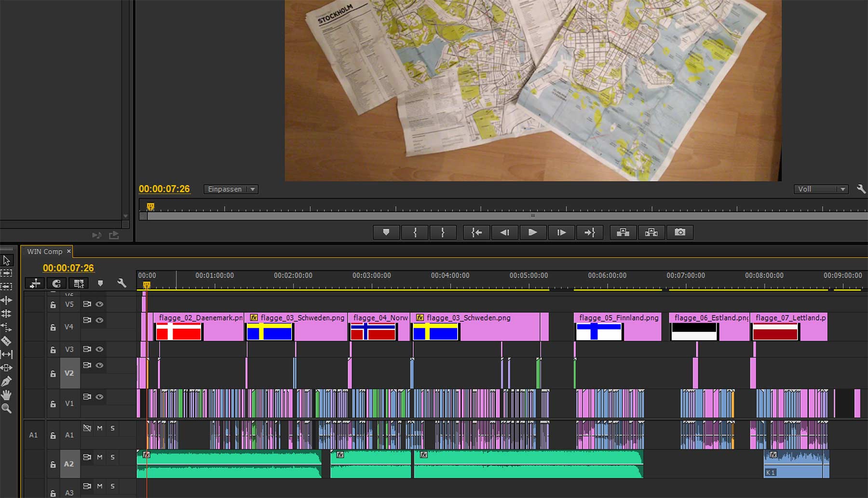Open program monitor settings wrench menu

(861, 189)
